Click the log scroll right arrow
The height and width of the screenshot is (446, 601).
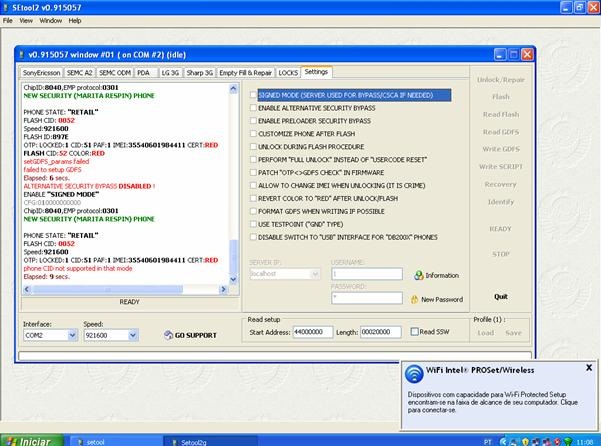click(223, 289)
